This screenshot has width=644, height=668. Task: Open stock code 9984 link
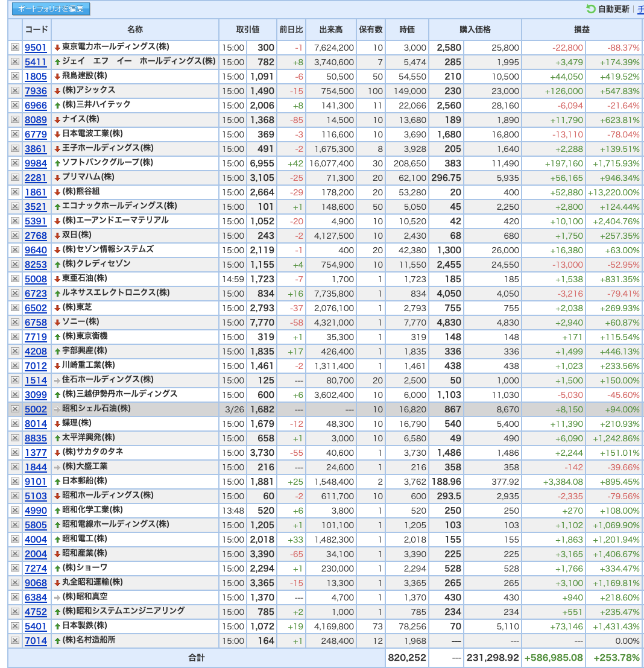[x=36, y=163]
